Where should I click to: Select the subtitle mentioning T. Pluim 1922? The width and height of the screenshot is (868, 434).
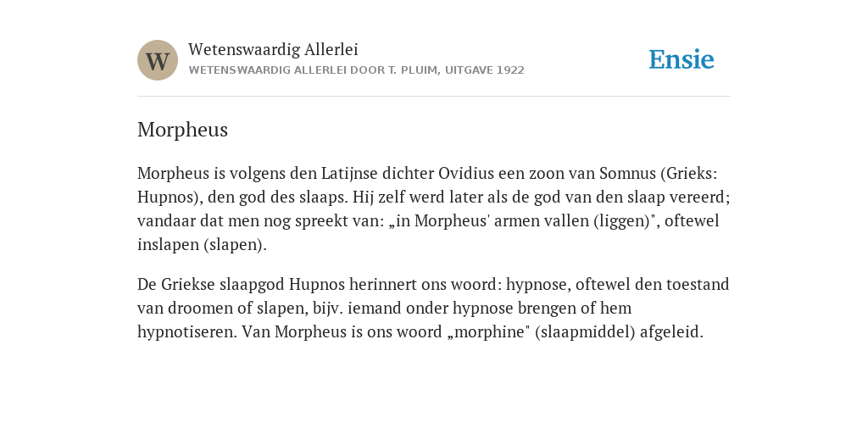point(357,70)
